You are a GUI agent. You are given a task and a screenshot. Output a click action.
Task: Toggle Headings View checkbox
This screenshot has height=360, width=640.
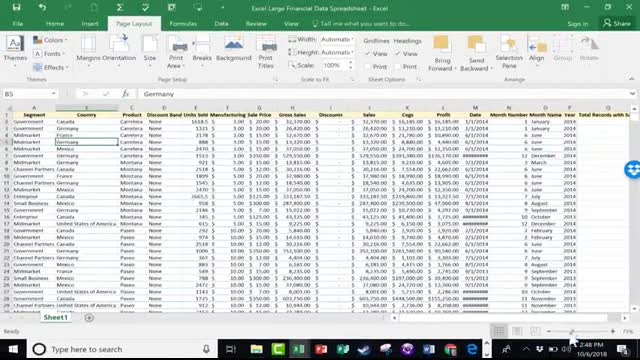pos(398,53)
